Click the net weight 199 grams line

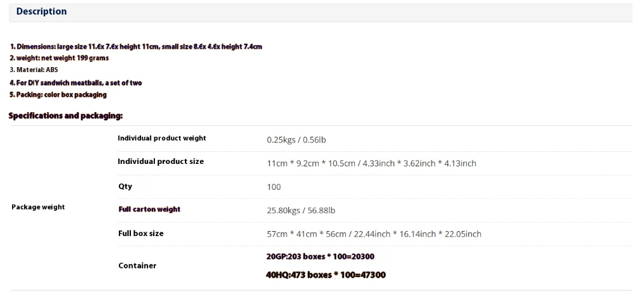59,58
